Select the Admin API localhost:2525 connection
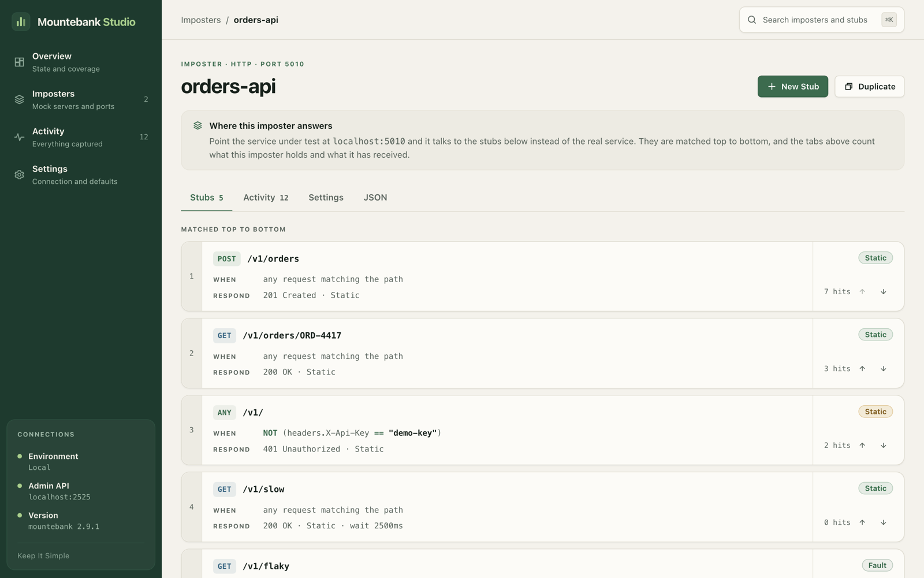Screen dimensions: 924x578 (81, 491)
